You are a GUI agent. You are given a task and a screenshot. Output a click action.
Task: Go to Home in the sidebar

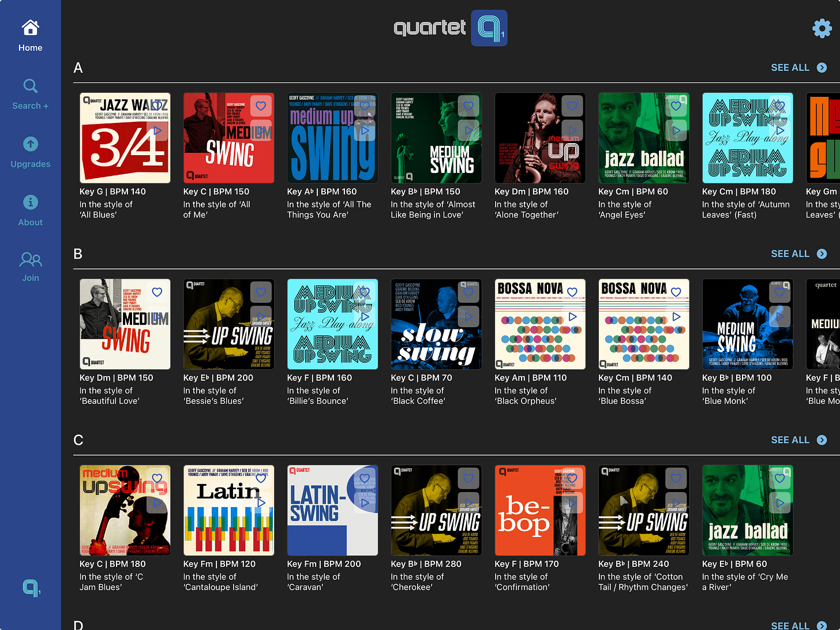(31, 36)
